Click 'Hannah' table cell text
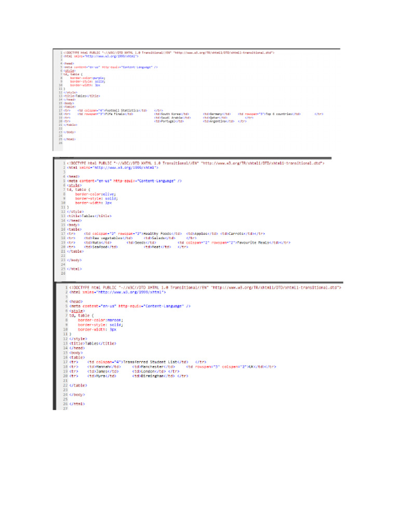 tap(103, 367)
